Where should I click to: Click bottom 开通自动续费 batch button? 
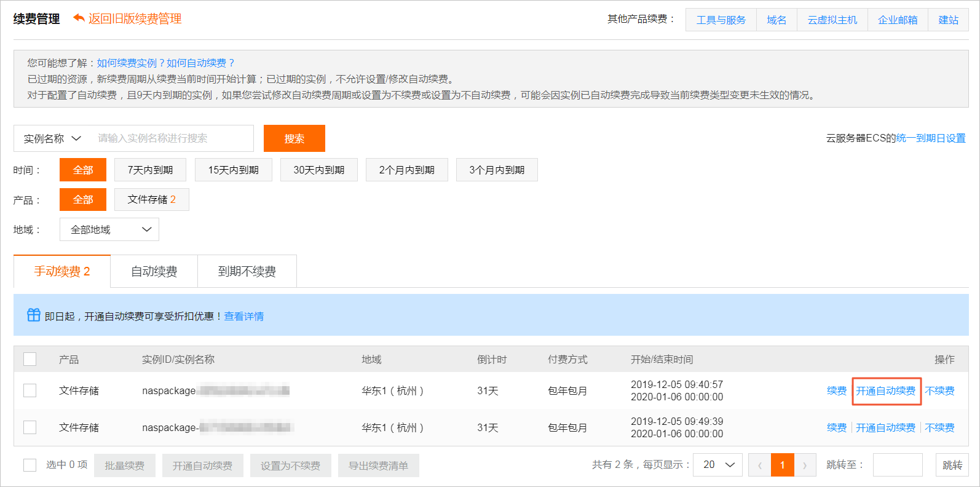coord(203,465)
